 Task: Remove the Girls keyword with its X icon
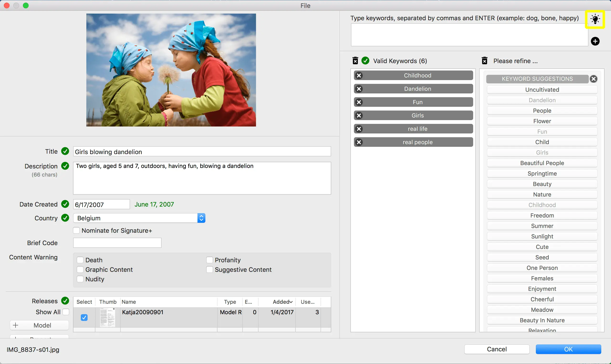(359, 115)
